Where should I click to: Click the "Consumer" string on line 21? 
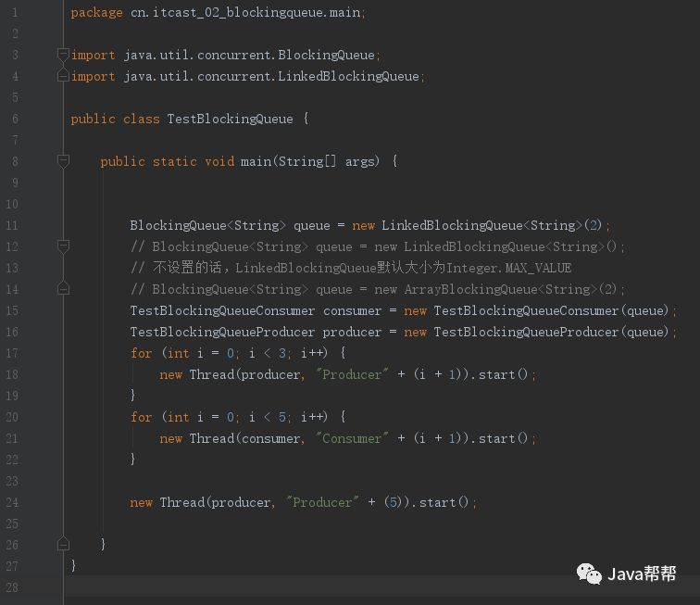pos(352,438)
